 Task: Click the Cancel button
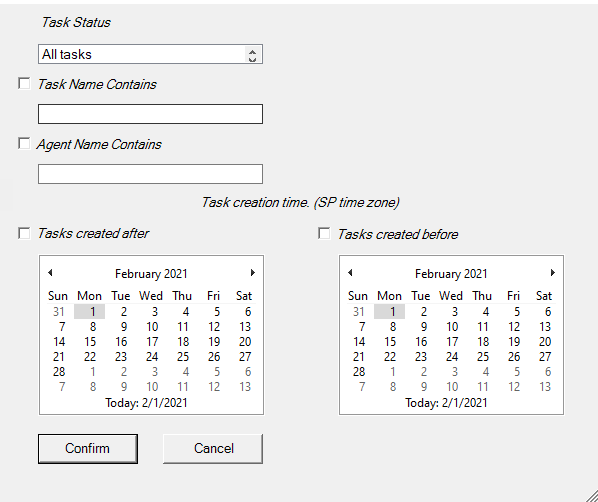(x=213, y=449)
